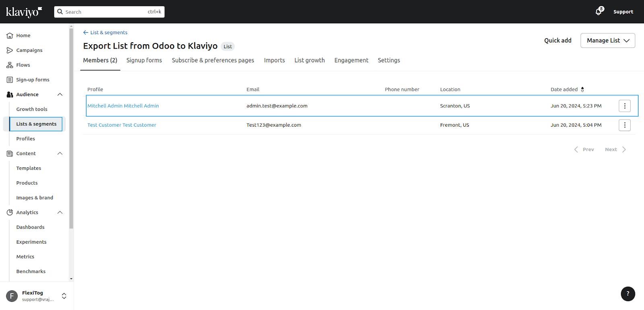The image size is (644, 310).
Task: Click the Home house icon
Action: pyautogui.click(x=10, y=35)
